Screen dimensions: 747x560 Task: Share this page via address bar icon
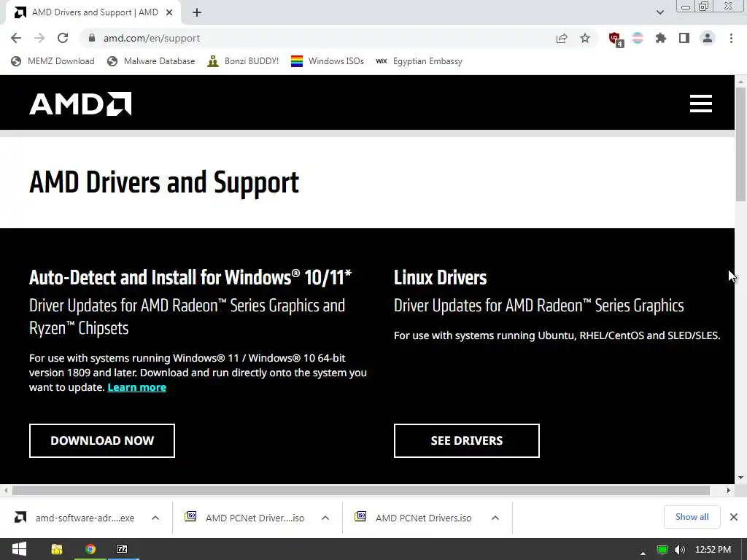tap(562, 38)
